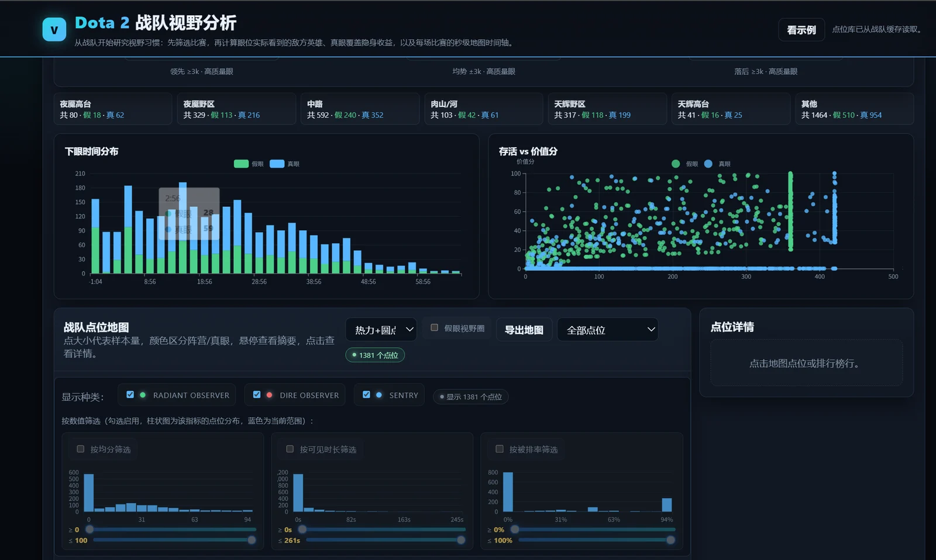Click the green RADIANT OBSERVER color dot

click(143, 395)
